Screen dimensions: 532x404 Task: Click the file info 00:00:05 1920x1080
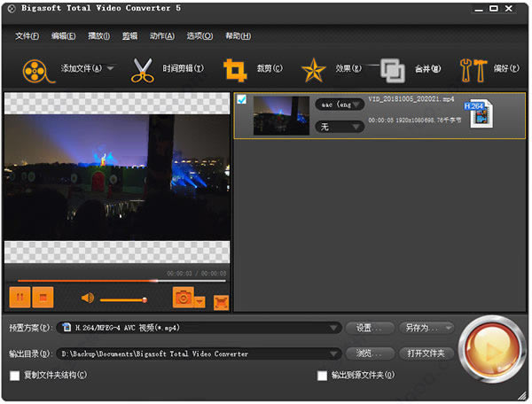point(415,120)
